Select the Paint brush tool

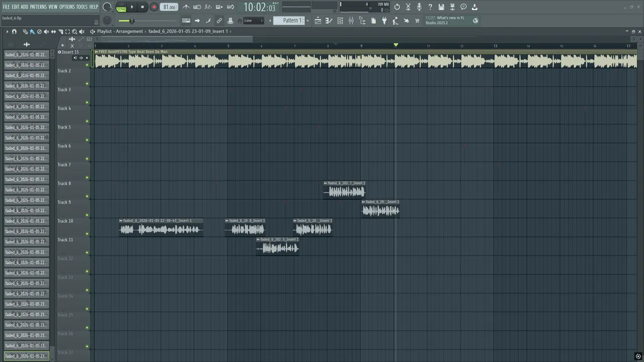(32, 32)
